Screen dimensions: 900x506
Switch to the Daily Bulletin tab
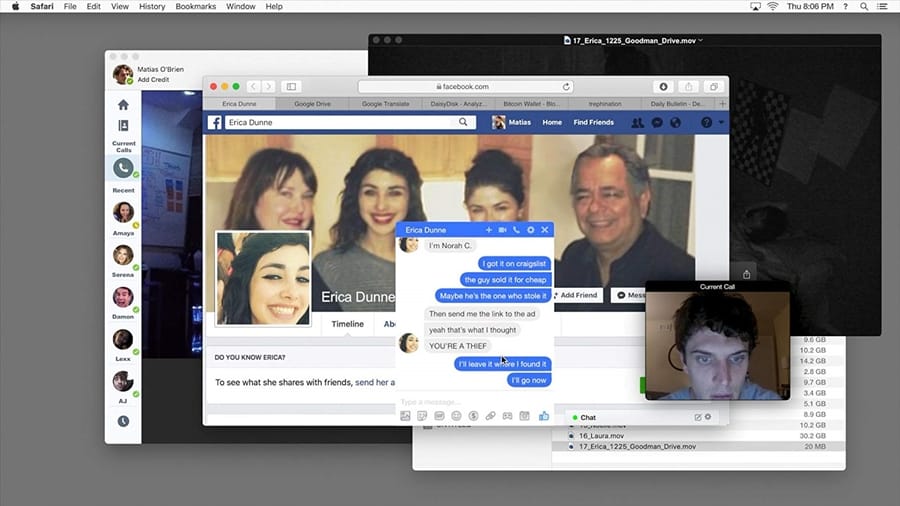[677, 104]
